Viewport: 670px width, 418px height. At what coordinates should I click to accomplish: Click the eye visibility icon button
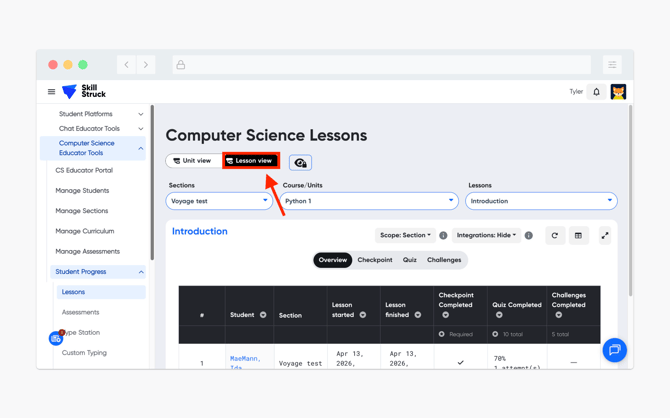click(300, 162)
